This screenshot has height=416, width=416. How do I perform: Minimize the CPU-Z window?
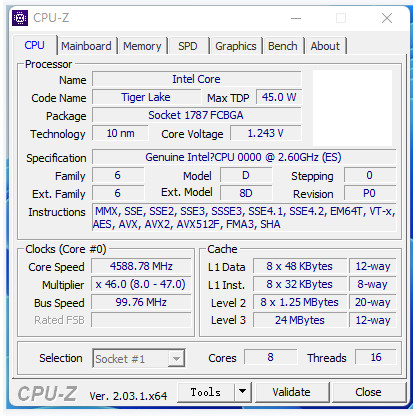(296, 18)
